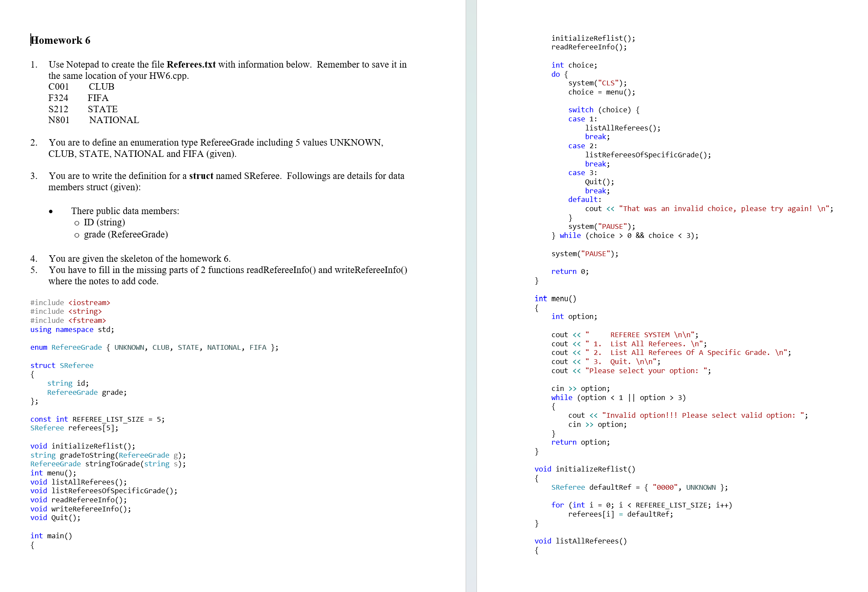868x592 pixels.
Task: Select the system("CLS") call
Action: pos(597,83)
